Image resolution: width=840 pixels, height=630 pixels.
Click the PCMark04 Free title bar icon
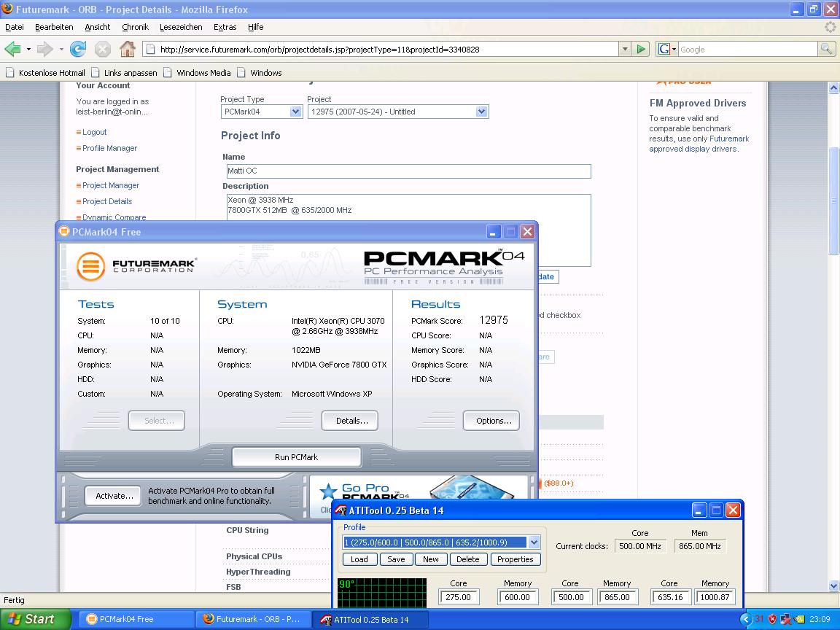(64, 231)
